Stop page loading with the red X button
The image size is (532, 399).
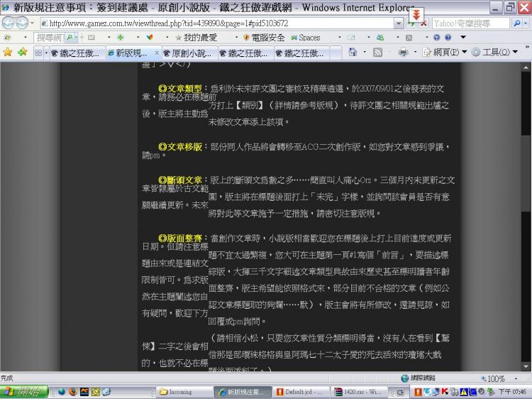pos(424,23)
